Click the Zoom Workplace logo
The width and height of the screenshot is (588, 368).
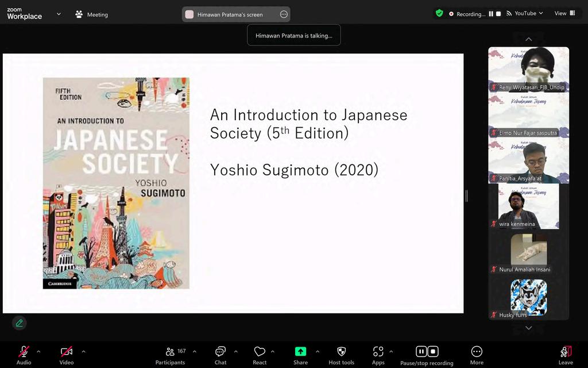click(x=24, y=14)
